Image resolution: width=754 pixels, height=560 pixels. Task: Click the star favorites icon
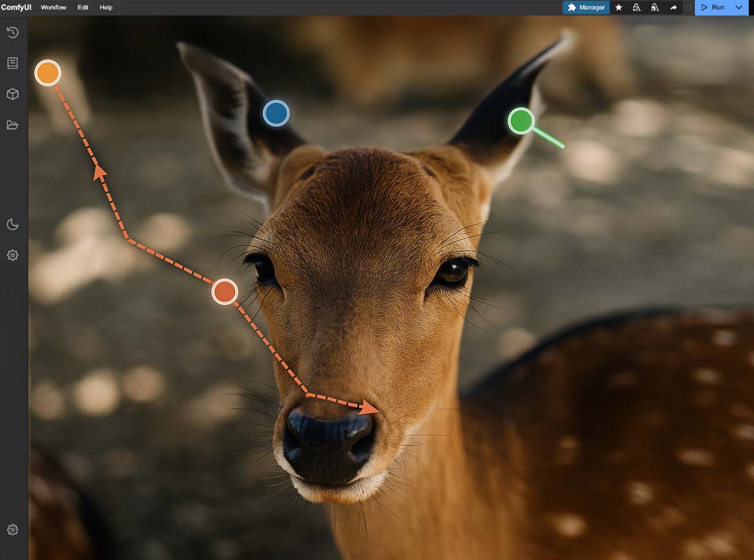coord(619,7)
